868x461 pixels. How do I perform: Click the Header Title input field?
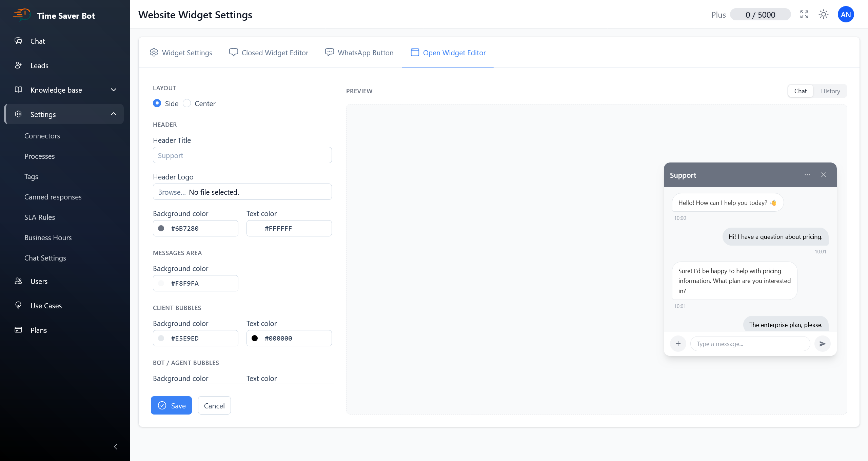point(242,155)
